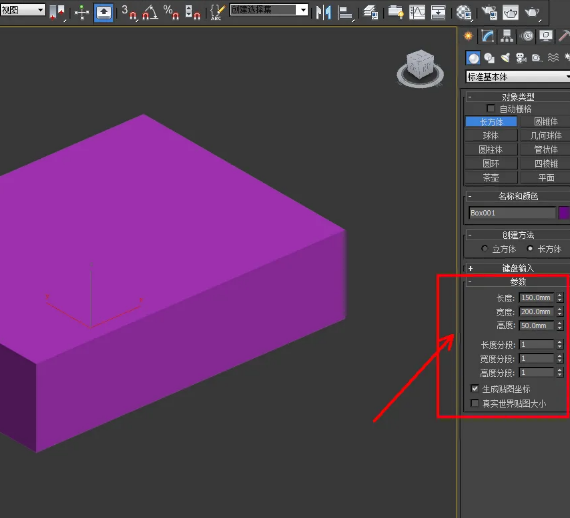This screenshot has width=570, height=518.
Task: Toggle the Keyboard Shortcut Override icon
Action: point(103,13)
